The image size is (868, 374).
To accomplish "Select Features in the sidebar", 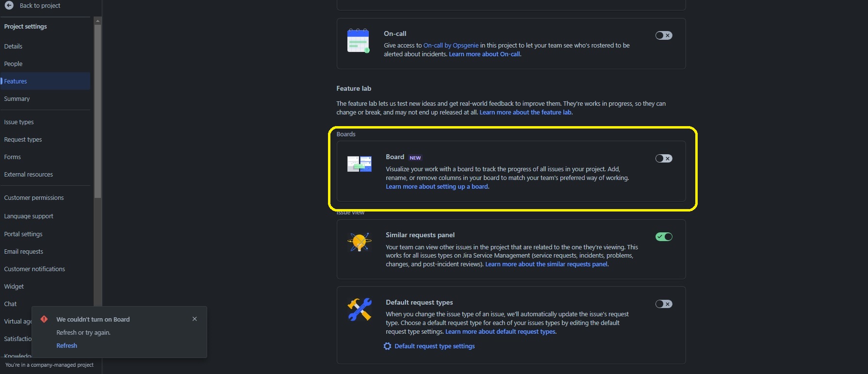I will [45, 81].
